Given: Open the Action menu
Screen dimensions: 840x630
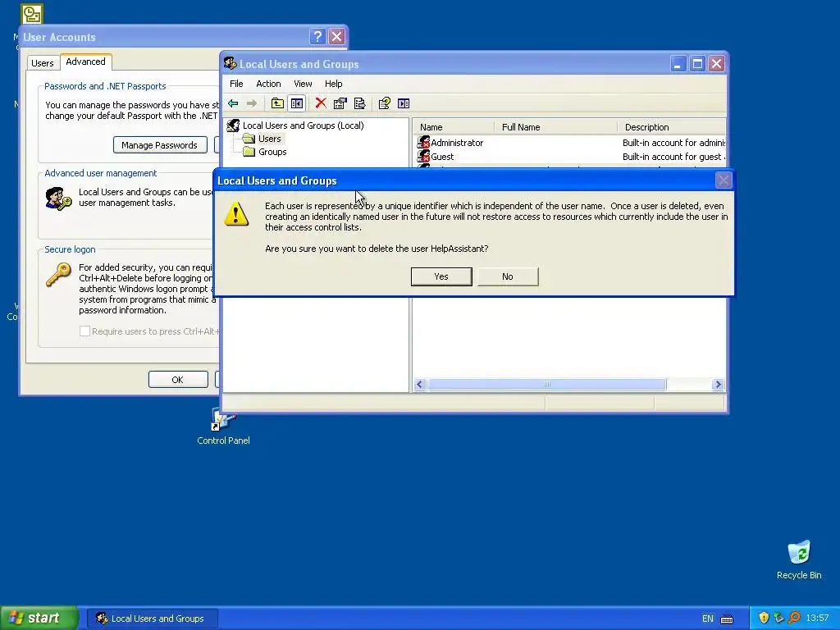Looking at the screenshot, I should click(268, 84).
